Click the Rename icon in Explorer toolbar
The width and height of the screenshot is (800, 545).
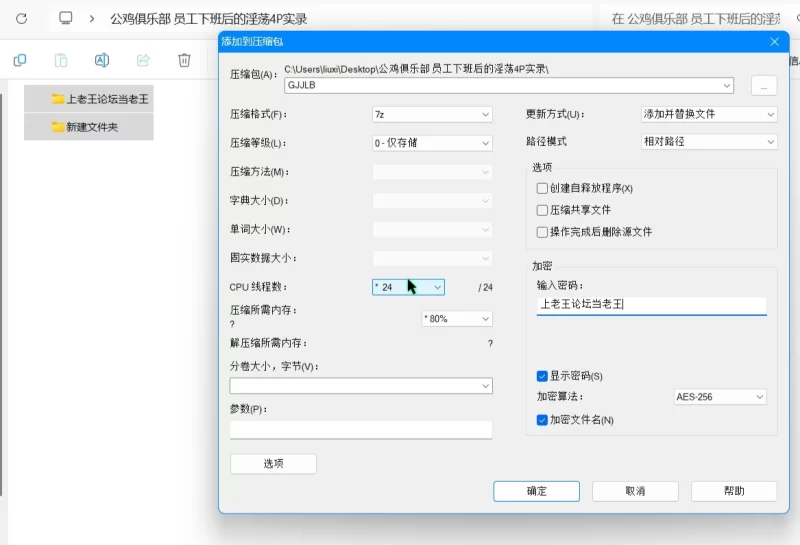pyautogui.click(x=102, y=60)
